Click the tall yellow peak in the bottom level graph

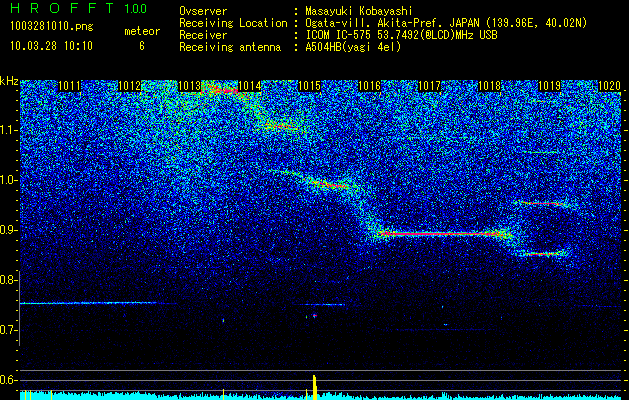point(314,387)
